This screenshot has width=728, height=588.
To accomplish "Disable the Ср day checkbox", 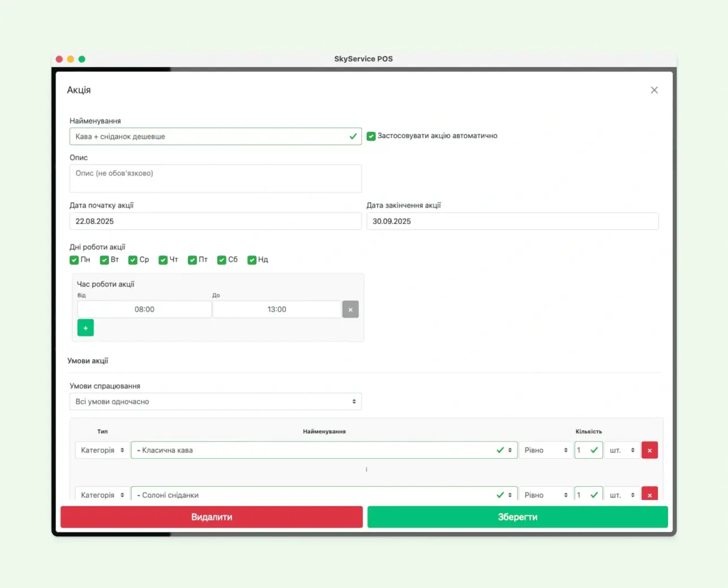I will click(x=133, y=260).
